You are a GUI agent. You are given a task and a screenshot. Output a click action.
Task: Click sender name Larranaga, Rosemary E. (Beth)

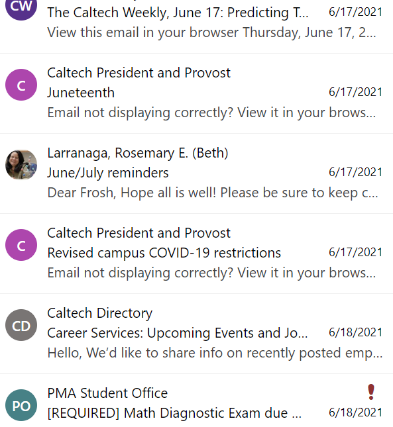tap(138, 153)
